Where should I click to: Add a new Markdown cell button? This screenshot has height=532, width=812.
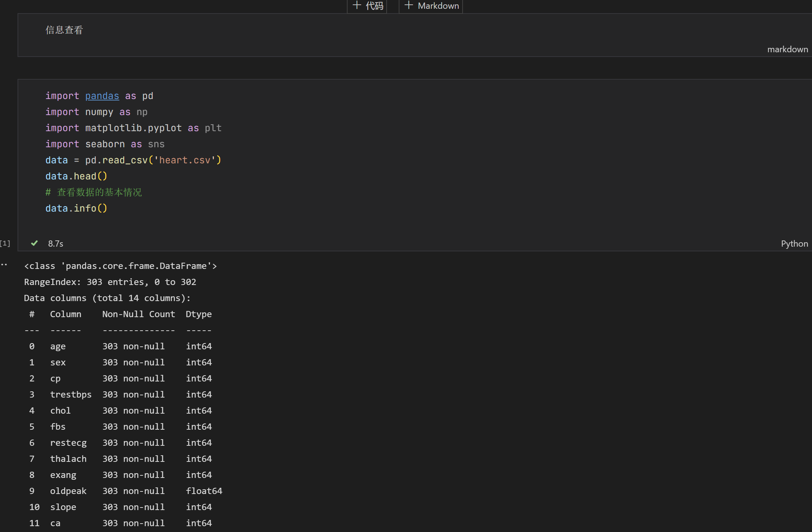[438, 6]
